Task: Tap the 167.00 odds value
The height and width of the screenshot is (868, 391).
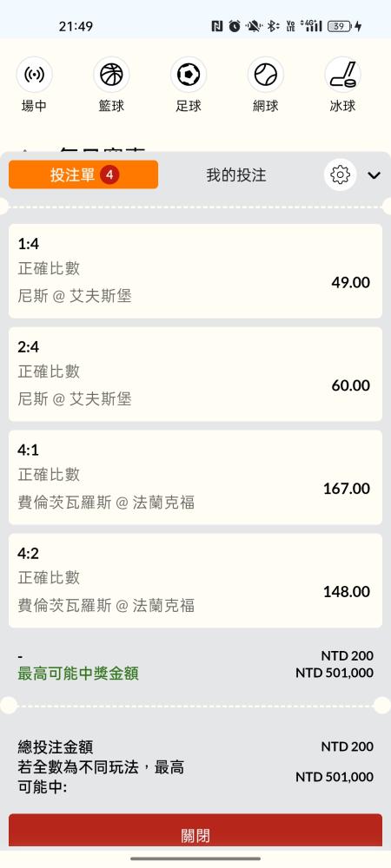Action: pyautogui.click(x=347, y=488)
